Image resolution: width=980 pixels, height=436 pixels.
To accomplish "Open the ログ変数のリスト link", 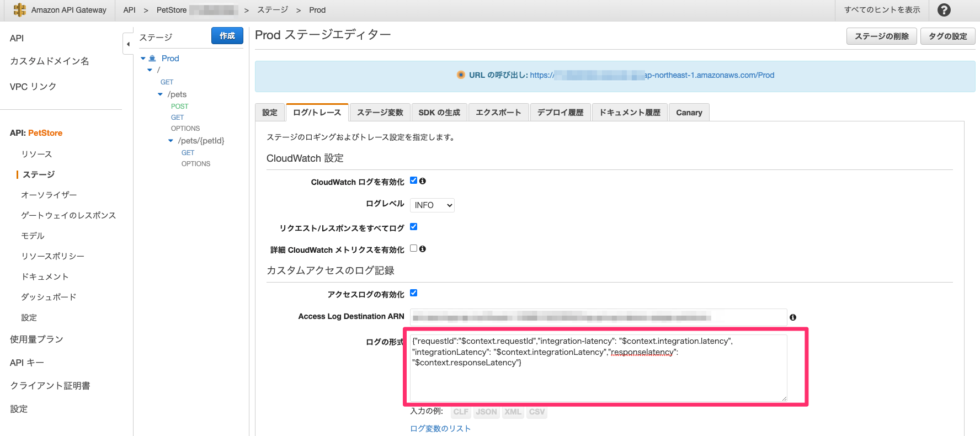I will click(x=440, y=428).
